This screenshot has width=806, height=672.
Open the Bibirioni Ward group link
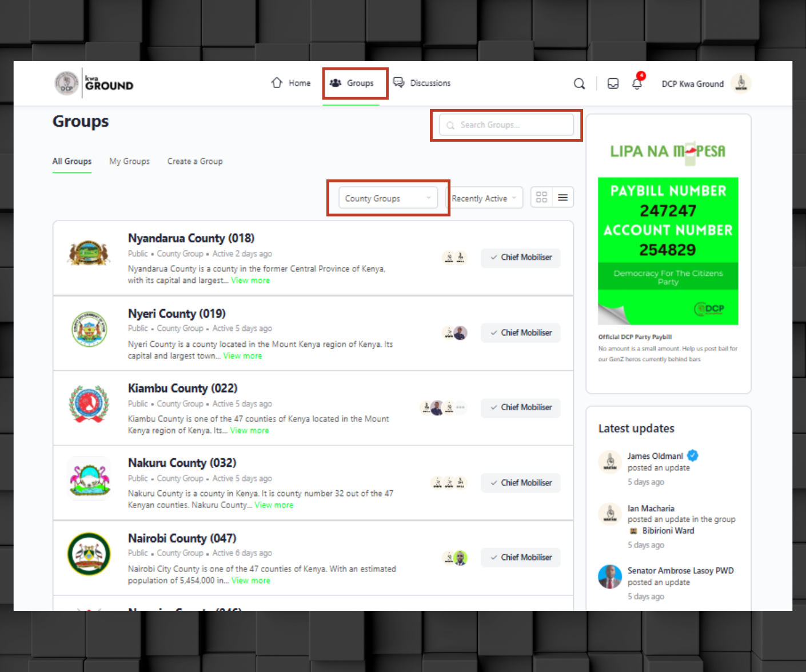(x=668, y=531)
